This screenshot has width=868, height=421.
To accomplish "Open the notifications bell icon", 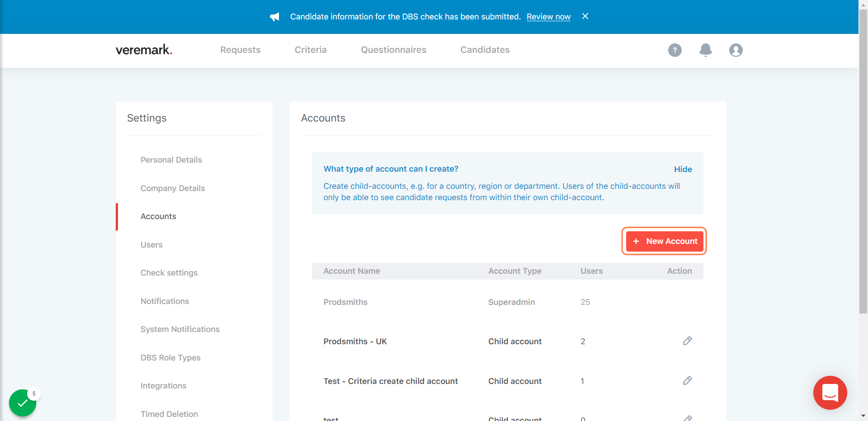I will [x=705, y=50].
